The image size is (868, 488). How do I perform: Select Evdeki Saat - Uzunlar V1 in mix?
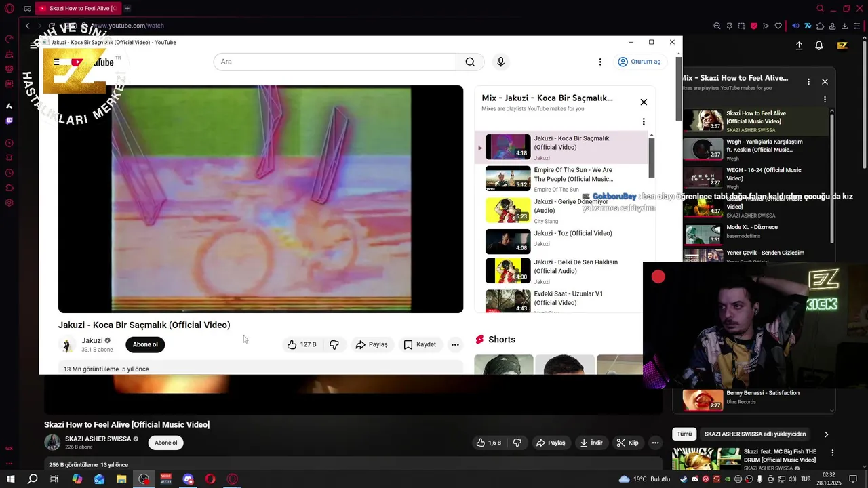tap(561, 301)
